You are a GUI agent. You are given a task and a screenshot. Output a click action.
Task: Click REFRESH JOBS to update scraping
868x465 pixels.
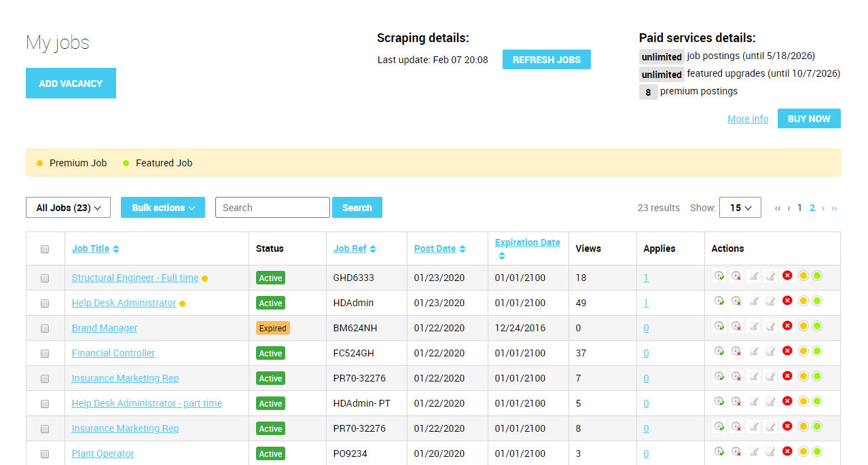click(x=547, y=60)
